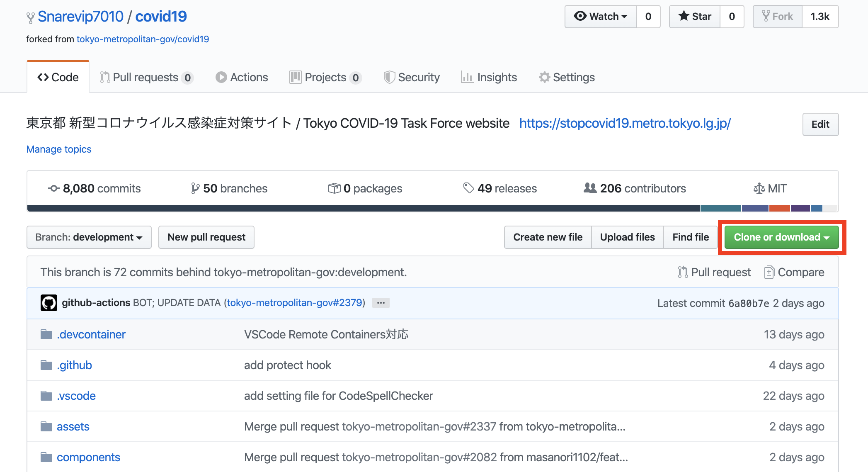Click the .github folder icon
Viewport: 868px width, 472px height.
pyautogui.click(x=46, y=365)
